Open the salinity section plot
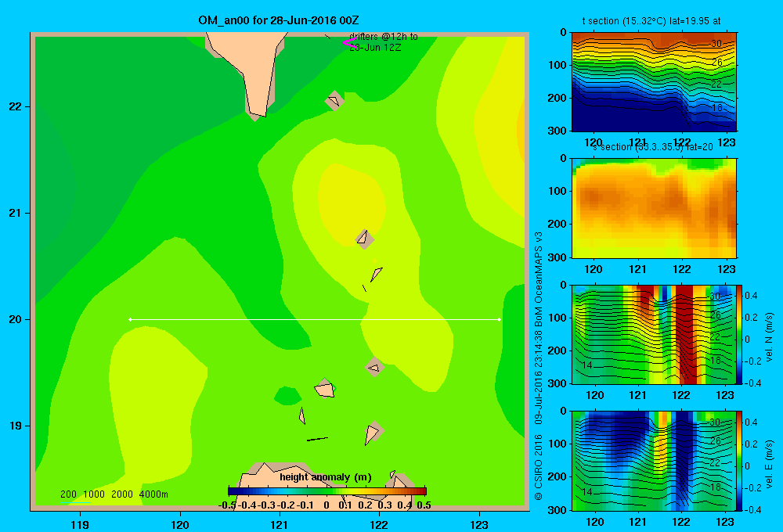 654,208
